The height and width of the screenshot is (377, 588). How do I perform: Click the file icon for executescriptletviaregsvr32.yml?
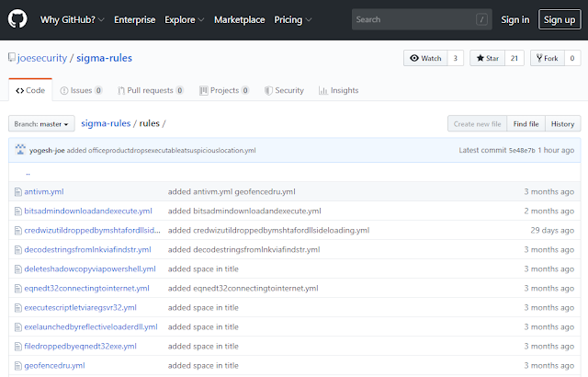(18, 308)
